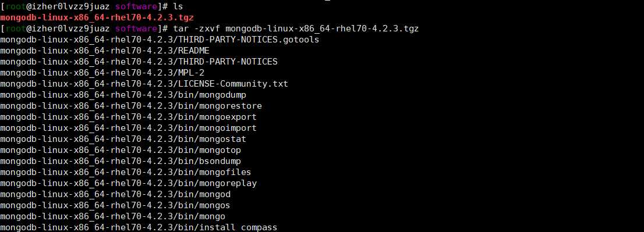Click the bin/mongoreplay line
The height and width of the screenshot is (232, 644).
coord(129,184)
